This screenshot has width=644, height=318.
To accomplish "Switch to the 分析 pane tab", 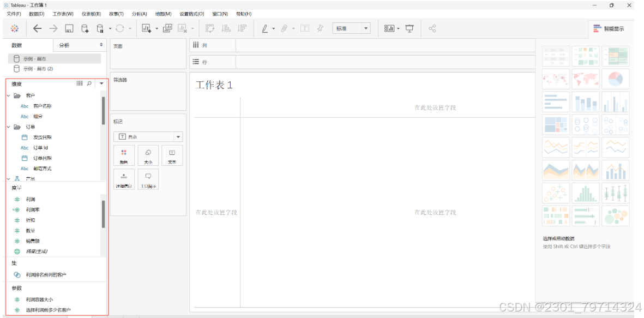I will pos(80,45).
